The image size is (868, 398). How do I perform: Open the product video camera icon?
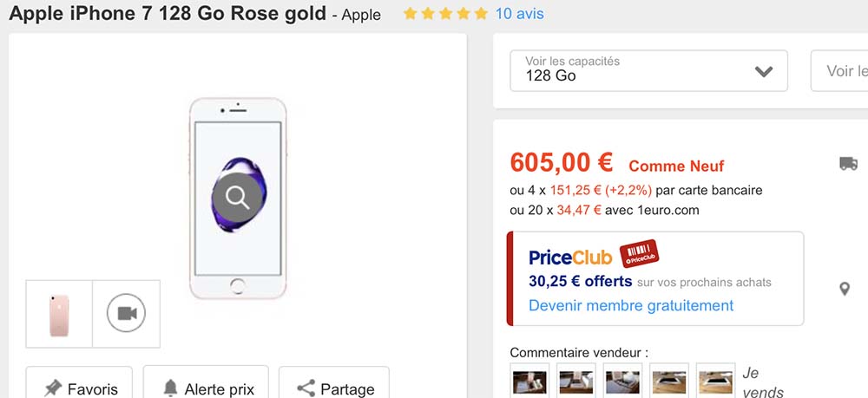[126, 313]
